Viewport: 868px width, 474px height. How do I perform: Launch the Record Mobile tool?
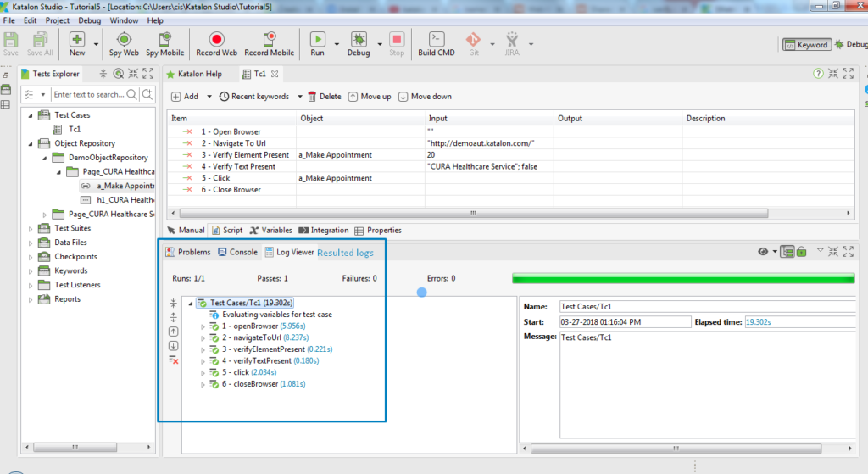[x=269, y=44]
